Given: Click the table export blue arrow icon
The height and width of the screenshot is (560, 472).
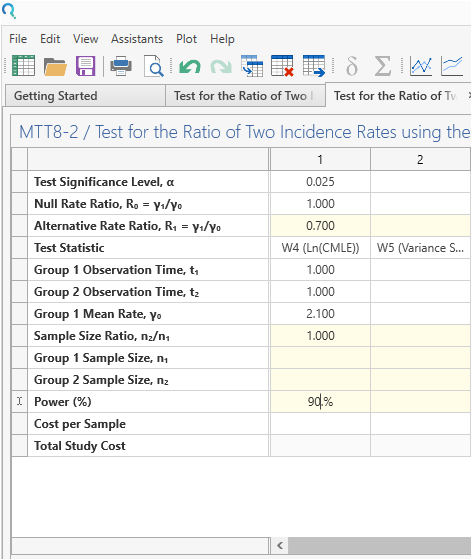Looking at the screenshot, I should point(314,66).
